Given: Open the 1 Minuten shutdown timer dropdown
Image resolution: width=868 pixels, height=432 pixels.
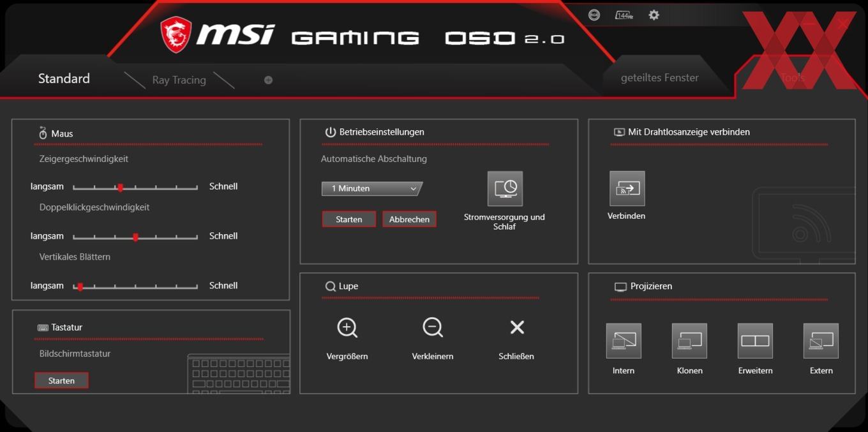Looking at the screenshot, I should point(371,189).
